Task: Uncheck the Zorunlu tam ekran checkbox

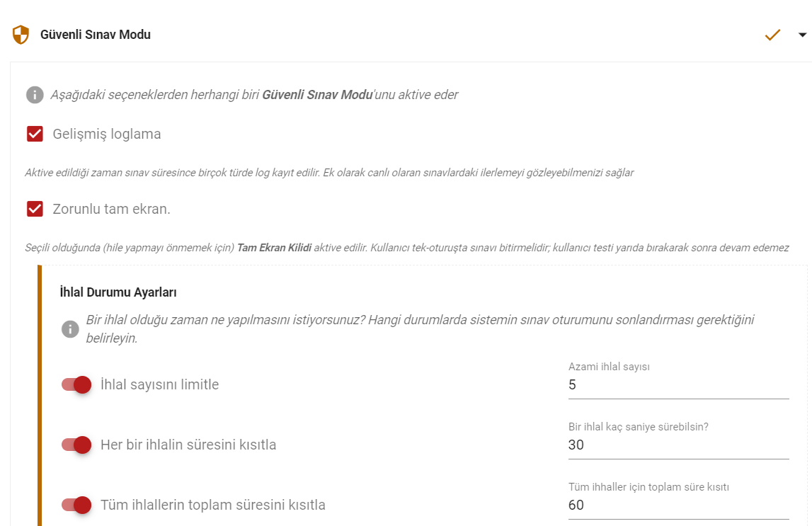Action: click(35, 209)
